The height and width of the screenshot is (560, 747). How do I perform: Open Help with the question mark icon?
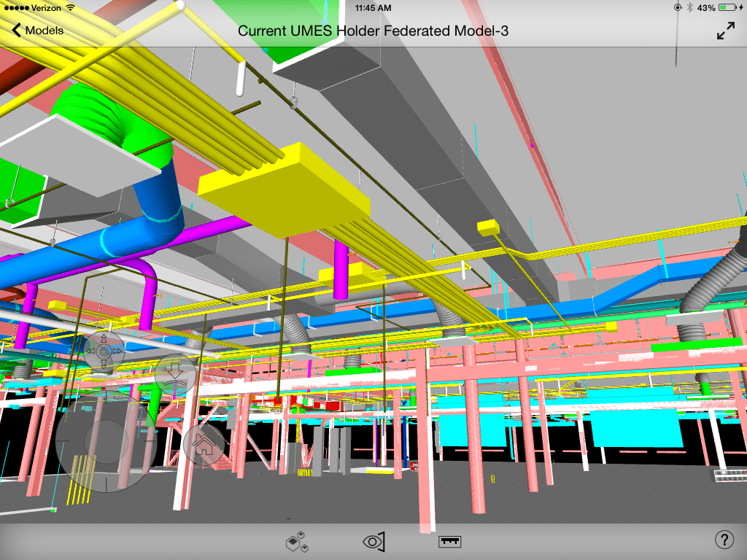(x=723, y=540)
